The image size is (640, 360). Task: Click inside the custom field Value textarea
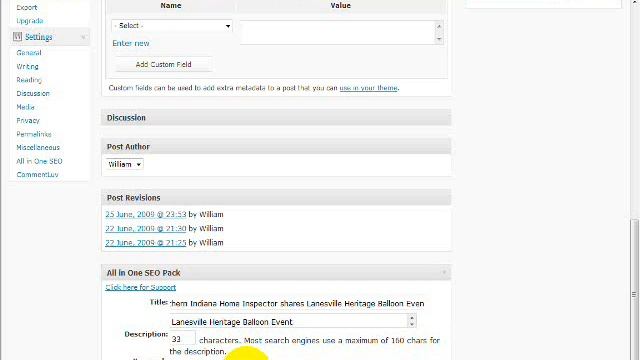tap(337, 32)
